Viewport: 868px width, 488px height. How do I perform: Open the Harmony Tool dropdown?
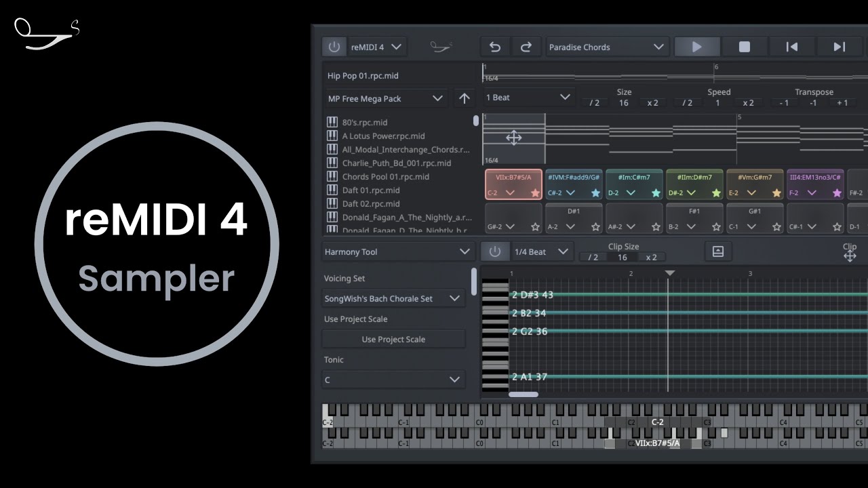[x=397, y=251]
